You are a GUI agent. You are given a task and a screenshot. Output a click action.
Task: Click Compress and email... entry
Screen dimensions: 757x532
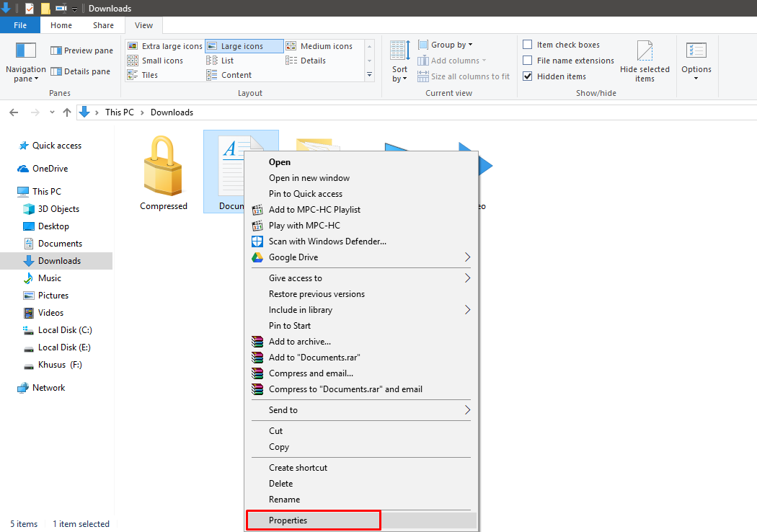[361, 373]
